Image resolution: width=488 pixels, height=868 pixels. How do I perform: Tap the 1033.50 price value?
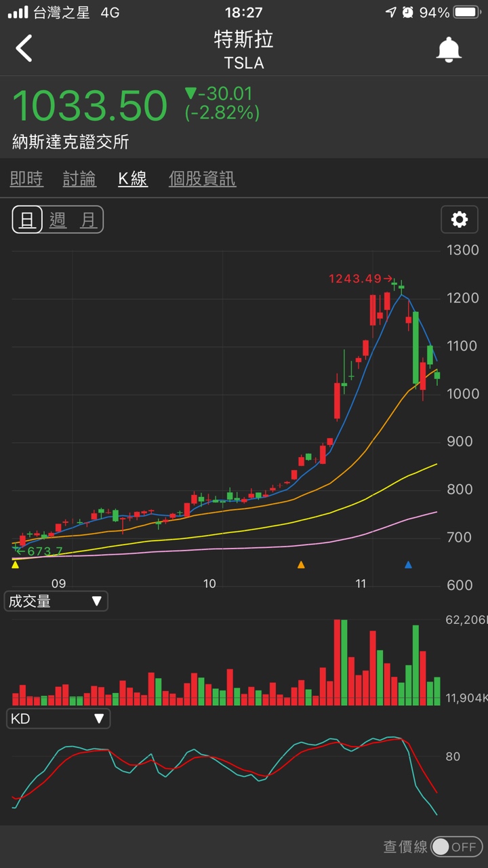tap(89, 106)
